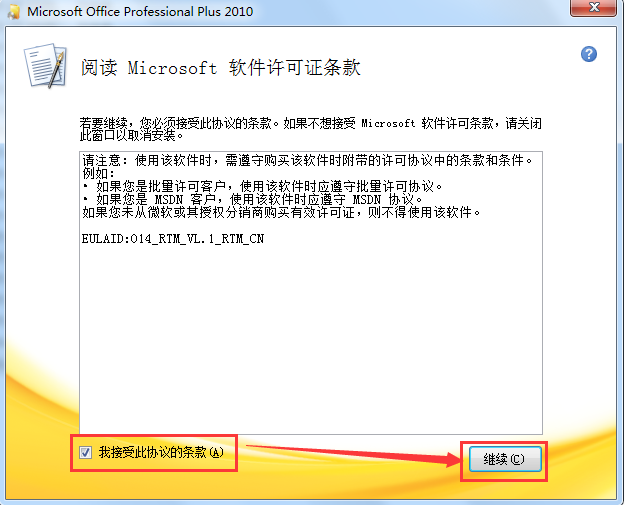Click the 我接受此协议的条款(A) label text
The image size is (625, 505).
coord(161,452)
